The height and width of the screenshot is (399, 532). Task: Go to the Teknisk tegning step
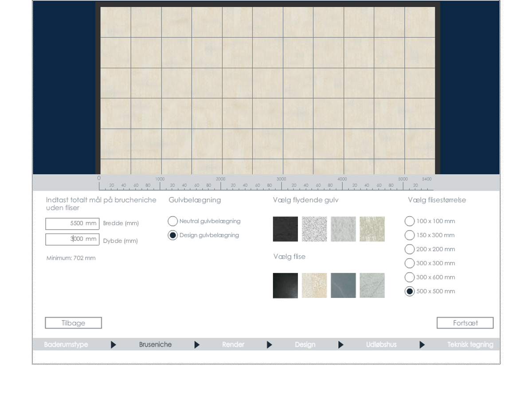470,344
